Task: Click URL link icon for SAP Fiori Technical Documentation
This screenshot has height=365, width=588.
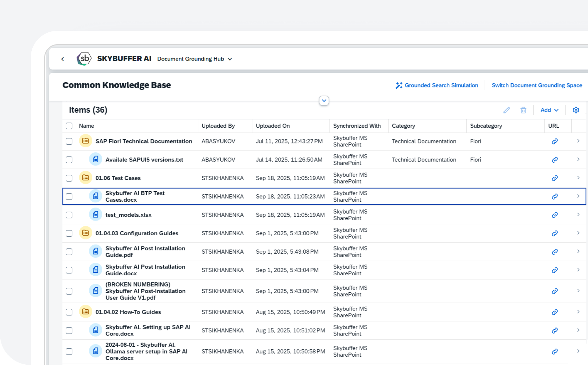Action: (555, 141)
